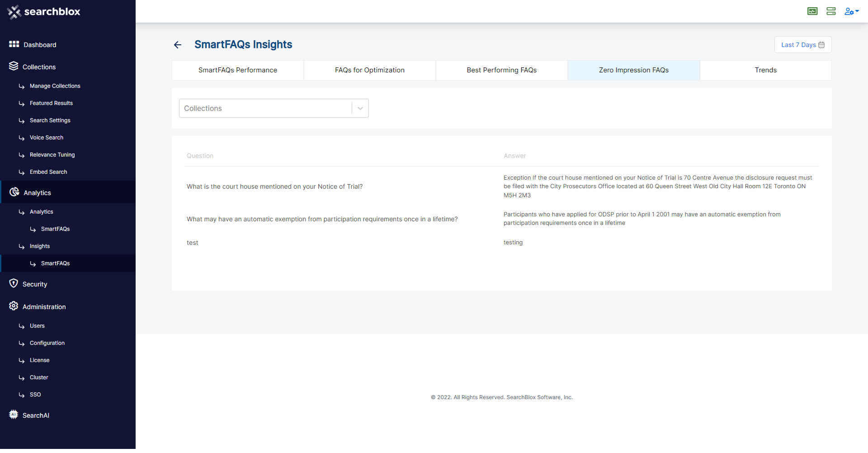Image resolution: width=868 pixels, height=453 pixels.
Task: Click arrow icon beside Relevance Tuning
Action: (22, 155)
